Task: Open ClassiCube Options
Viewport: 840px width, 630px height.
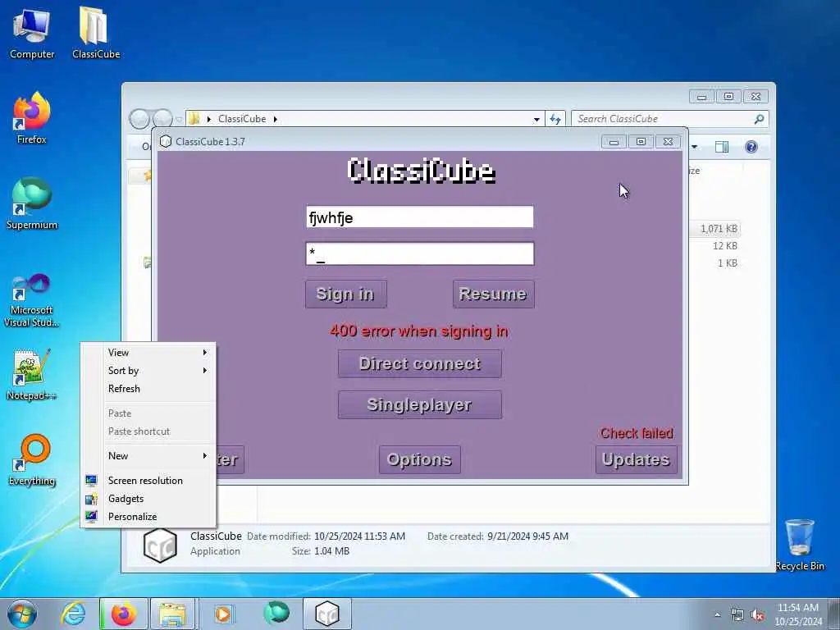Action: pyautogui.click(x=419, y=459)
